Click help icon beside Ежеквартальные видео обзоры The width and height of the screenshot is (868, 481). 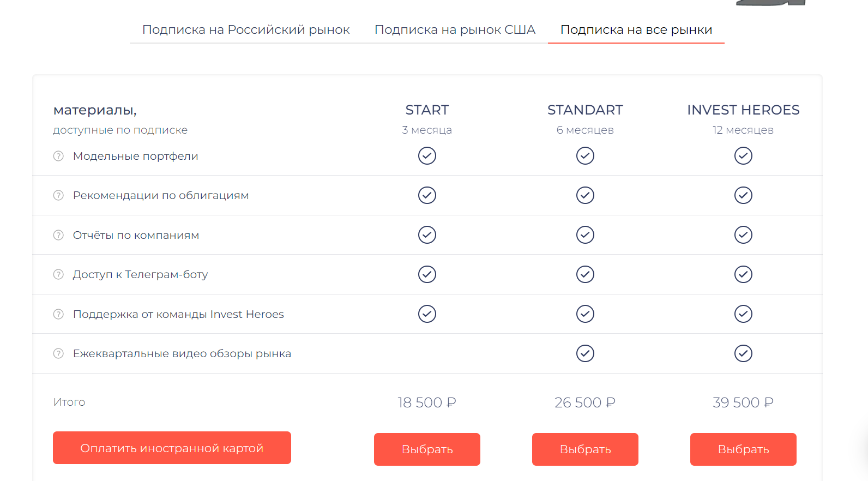(x=58, y=353)
